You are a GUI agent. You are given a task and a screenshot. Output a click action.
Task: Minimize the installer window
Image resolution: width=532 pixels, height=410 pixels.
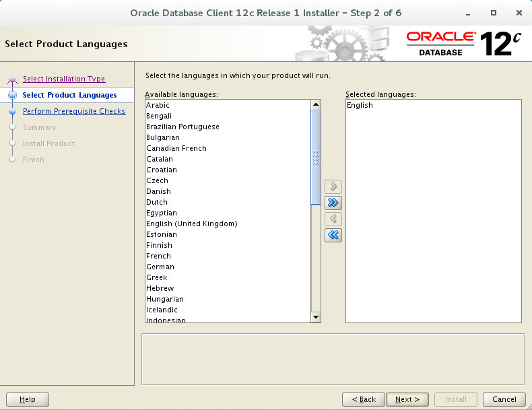pyautogui.click(x=468, y=13)
